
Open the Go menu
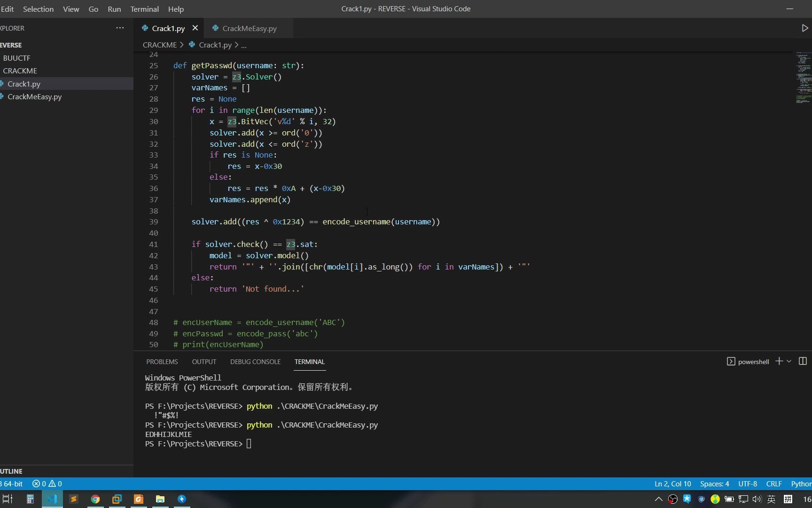(x=94, y=9)
